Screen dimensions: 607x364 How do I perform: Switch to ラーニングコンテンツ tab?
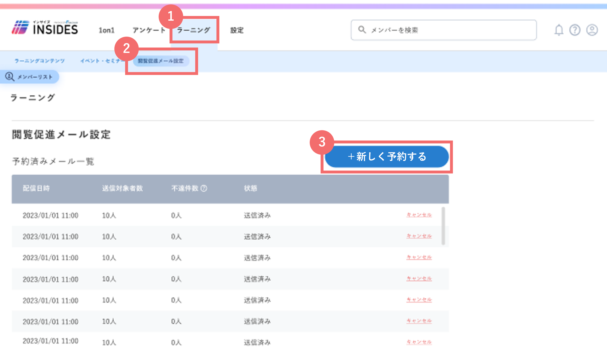(x=40, y=61)
